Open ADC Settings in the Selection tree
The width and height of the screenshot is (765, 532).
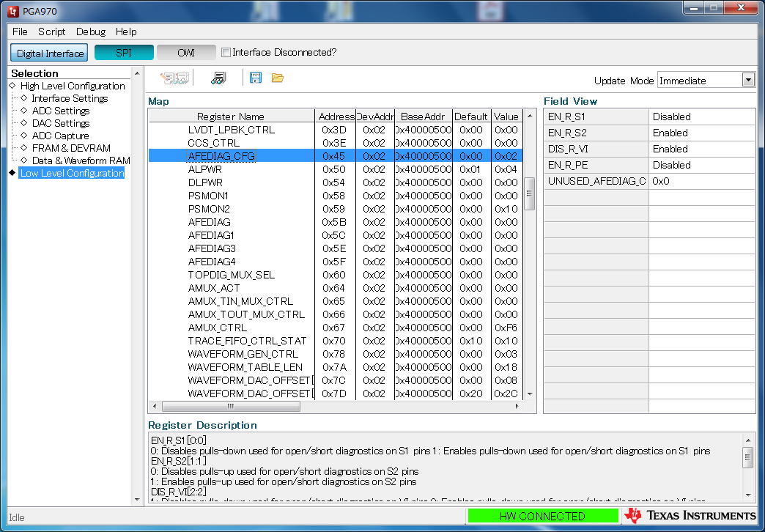(x=61, y=111)
